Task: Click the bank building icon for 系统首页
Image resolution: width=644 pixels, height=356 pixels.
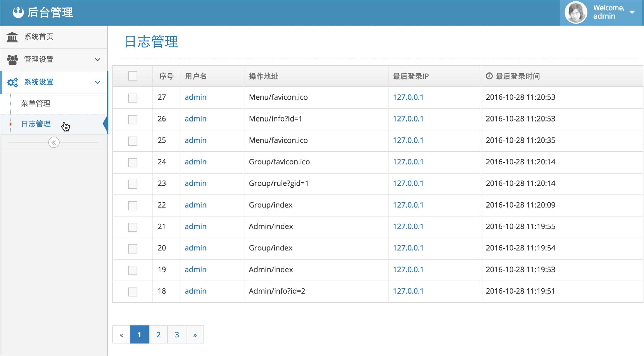Action: coord(12,37)
